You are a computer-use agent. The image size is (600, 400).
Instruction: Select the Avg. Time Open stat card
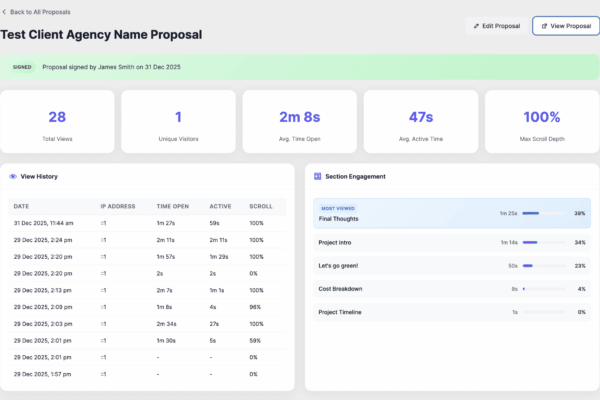(300, 122)
